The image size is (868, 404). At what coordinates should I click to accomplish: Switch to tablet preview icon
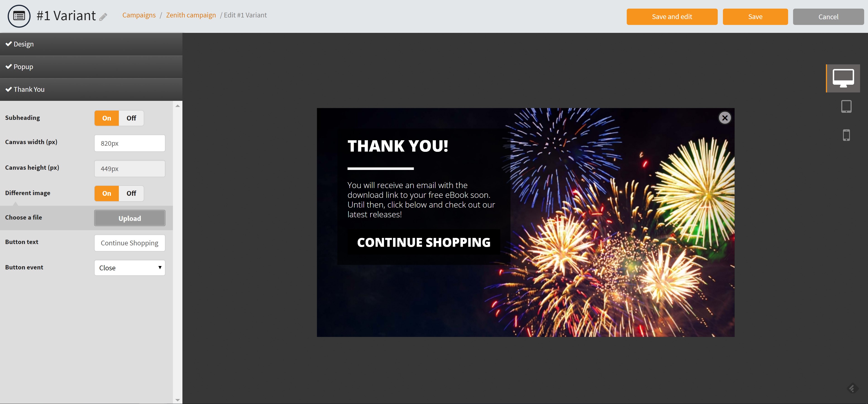click(x=846, y=106)
